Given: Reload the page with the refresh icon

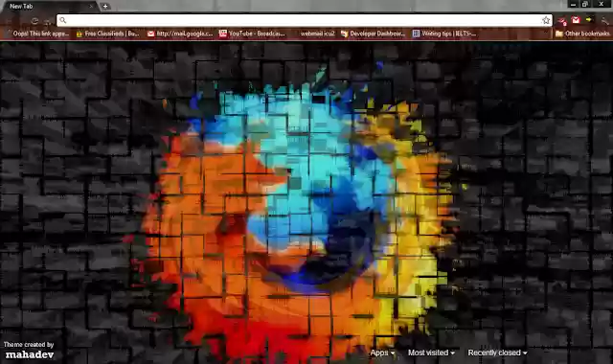Looking at the screenshot, I should pyautogui.click(x=34, y=21).
